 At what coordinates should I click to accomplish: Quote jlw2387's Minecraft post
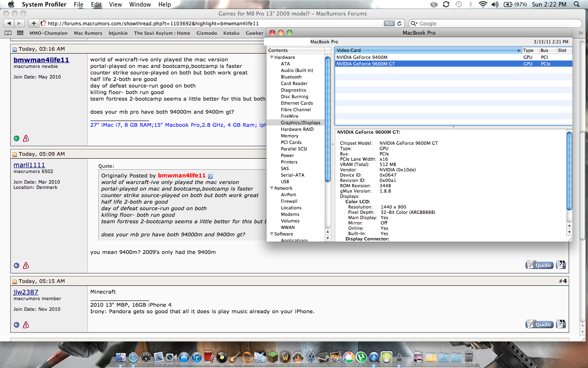pos(539,324)
